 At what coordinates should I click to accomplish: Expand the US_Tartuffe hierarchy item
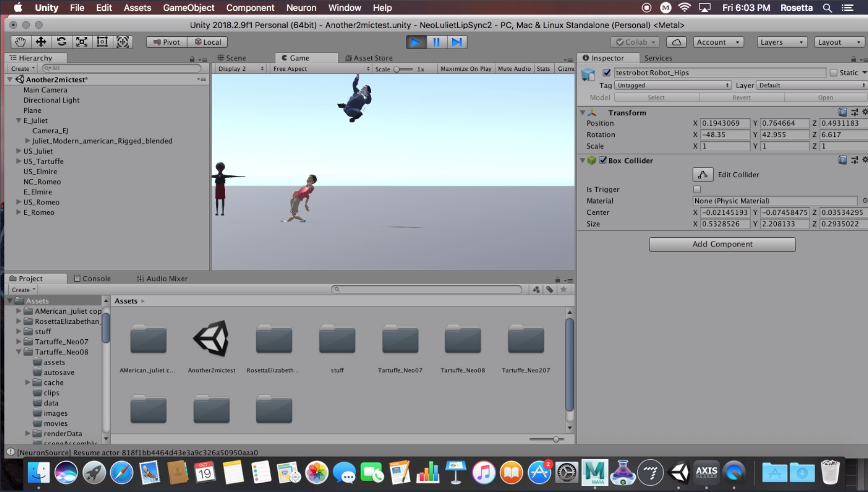pyautogui.click(x=18, y=161)
